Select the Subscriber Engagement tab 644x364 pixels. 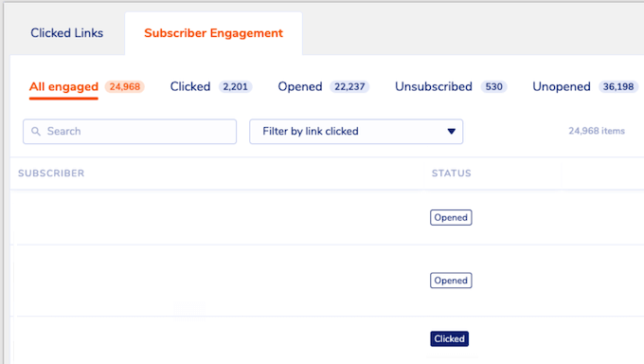point(214,33)
